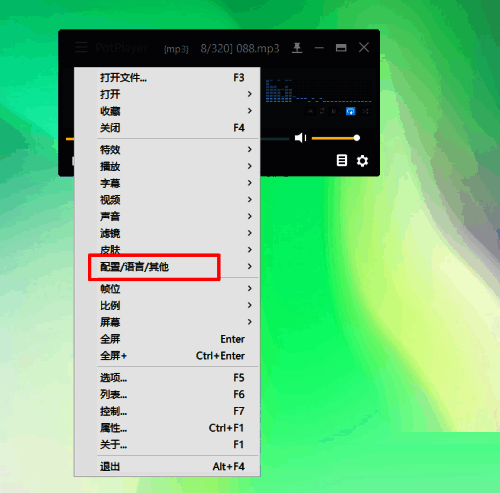Toggle the blue highlighted playback mode icon
The width and height of the screenshot is (500, 493).
tap(350, 111)
